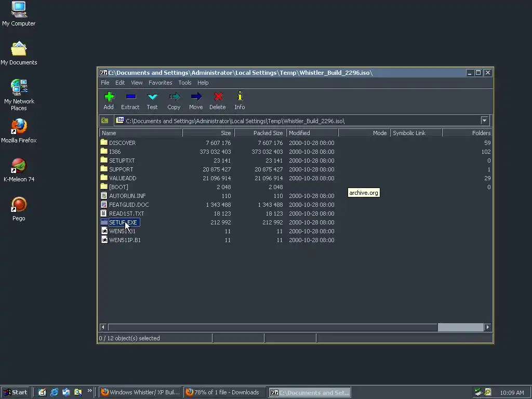This screenshot has width=532, height=399.
Task: Select the SUPPORT folder icon
Action: 104,169
